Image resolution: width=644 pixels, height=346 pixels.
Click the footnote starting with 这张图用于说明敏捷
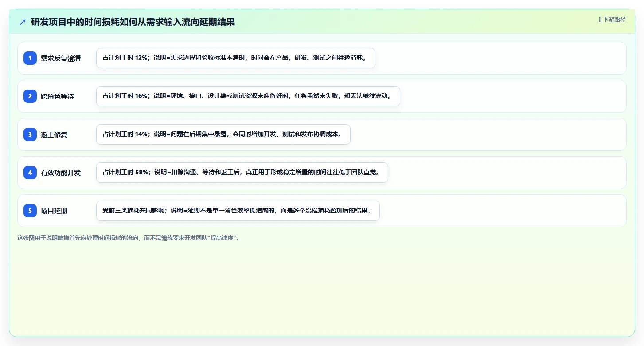tap(129, 238)
